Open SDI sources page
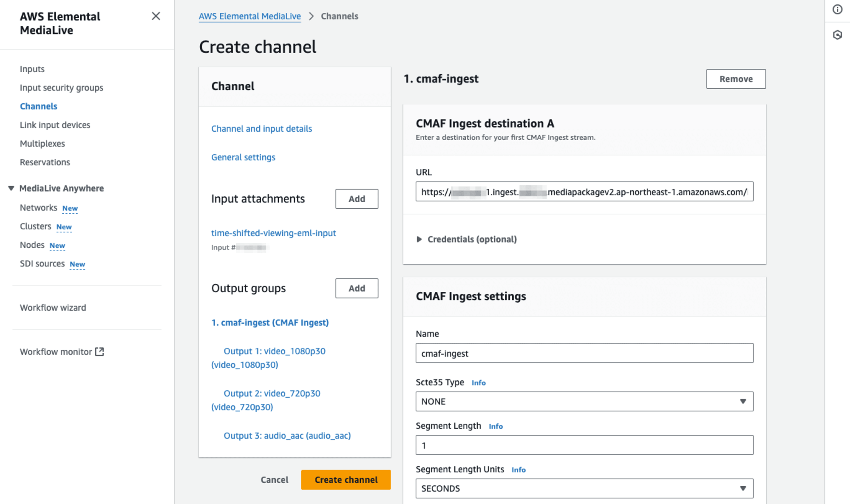Image resolution: width=850 pixels, height=504 pixels. pos(42,264)
